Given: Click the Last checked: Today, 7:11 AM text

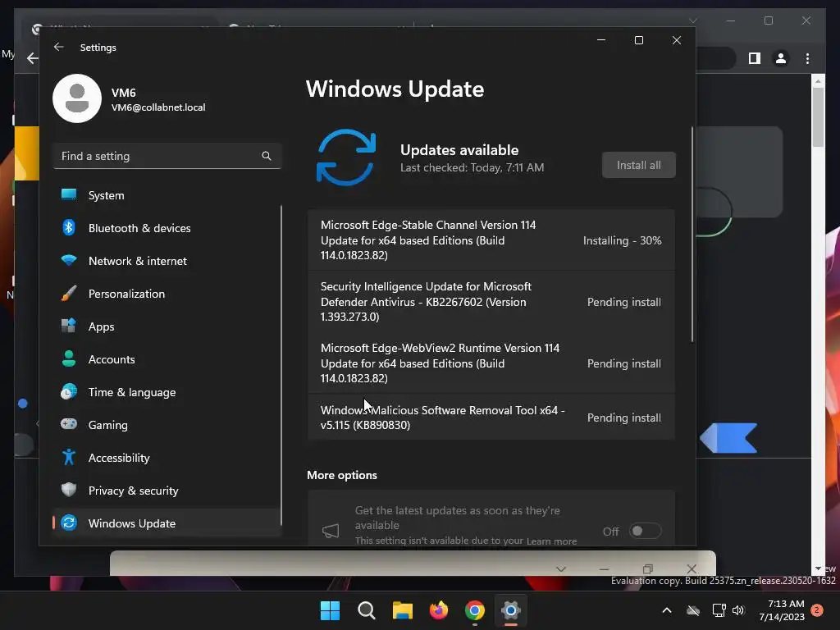Looking at the screenshot, I should (472, 167).
